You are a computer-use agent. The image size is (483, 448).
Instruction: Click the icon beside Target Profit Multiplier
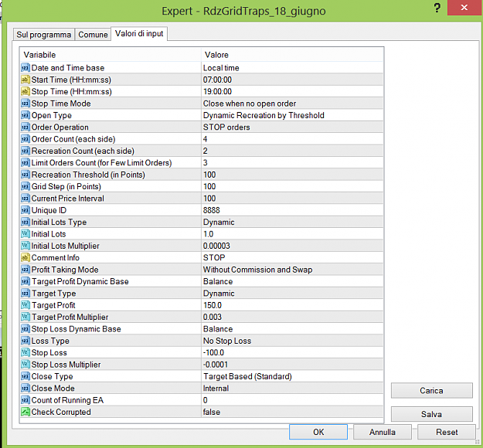click(x=26, y=317)
